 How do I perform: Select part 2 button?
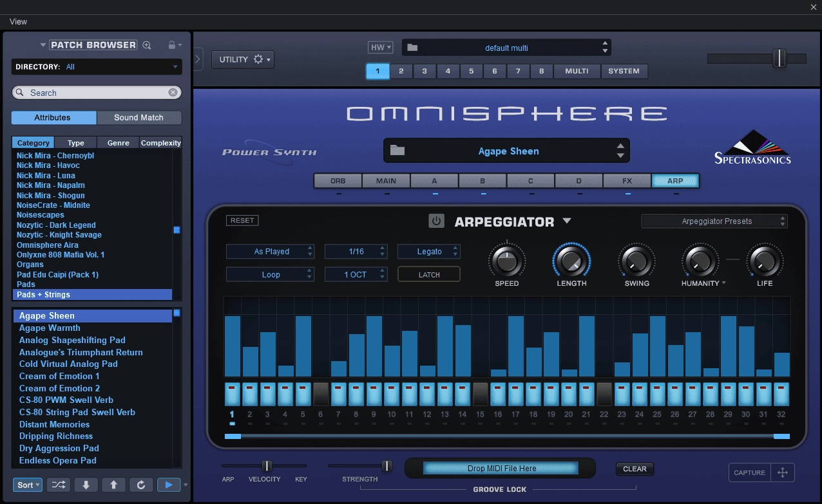point(401,71)
